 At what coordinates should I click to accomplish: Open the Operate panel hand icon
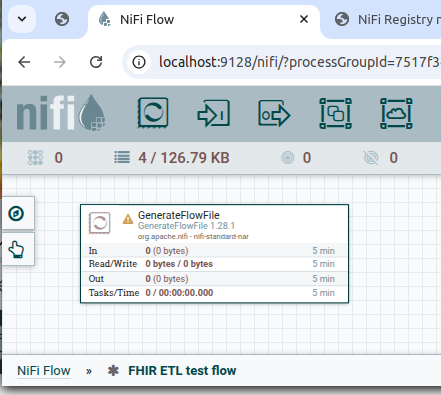(16, 249)
